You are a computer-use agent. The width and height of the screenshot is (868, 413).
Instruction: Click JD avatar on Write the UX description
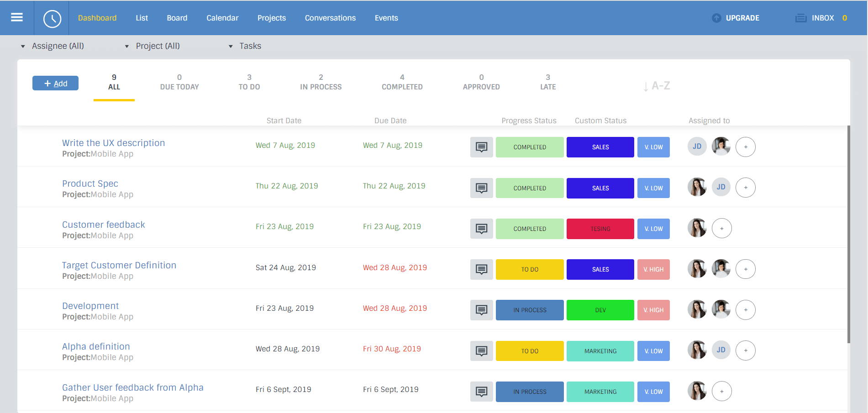point(697,146)
